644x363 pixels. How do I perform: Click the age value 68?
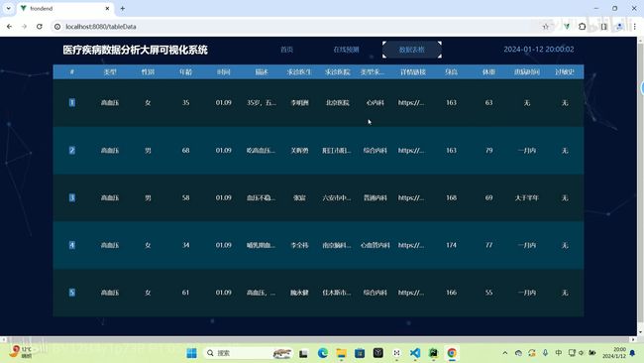(185, 150)
